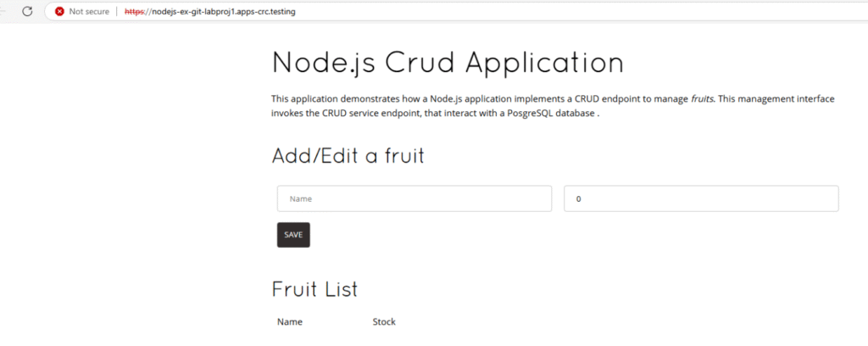This screenshot has height=346, width=868.
Task: Click the browser reload icon
Action: (x=27, y=12)
